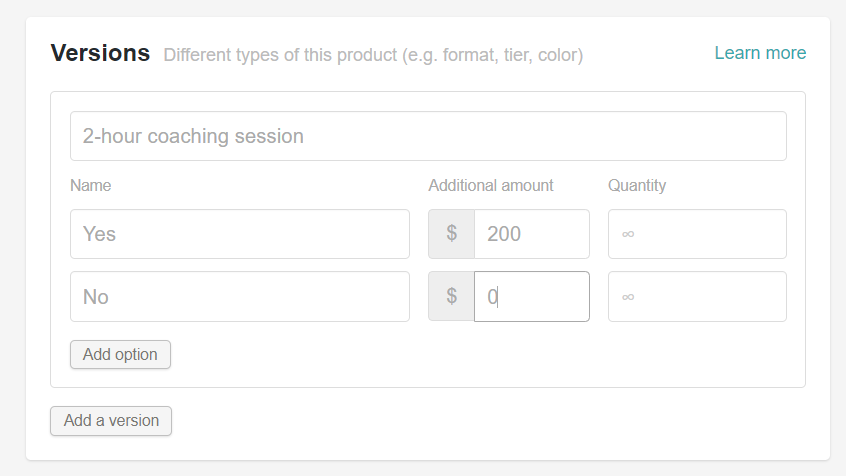Focus the No option name field

240,297
